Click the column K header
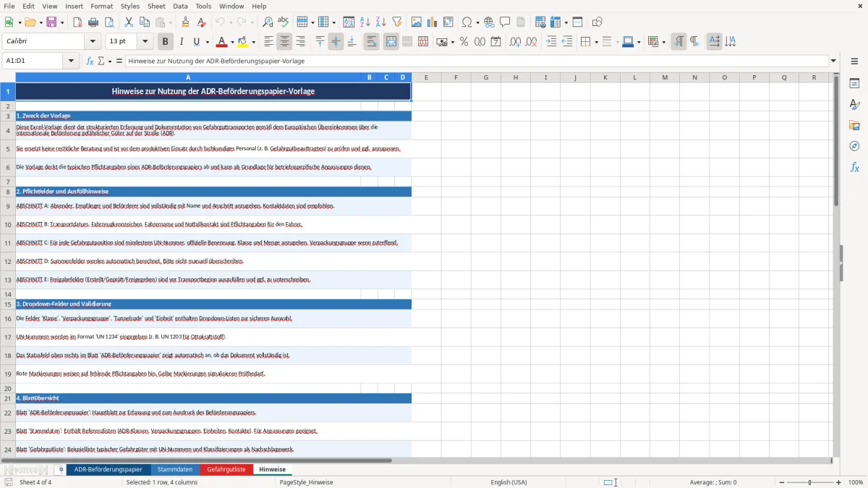Viewport: 868px width, 488px height. pos(605,77)
